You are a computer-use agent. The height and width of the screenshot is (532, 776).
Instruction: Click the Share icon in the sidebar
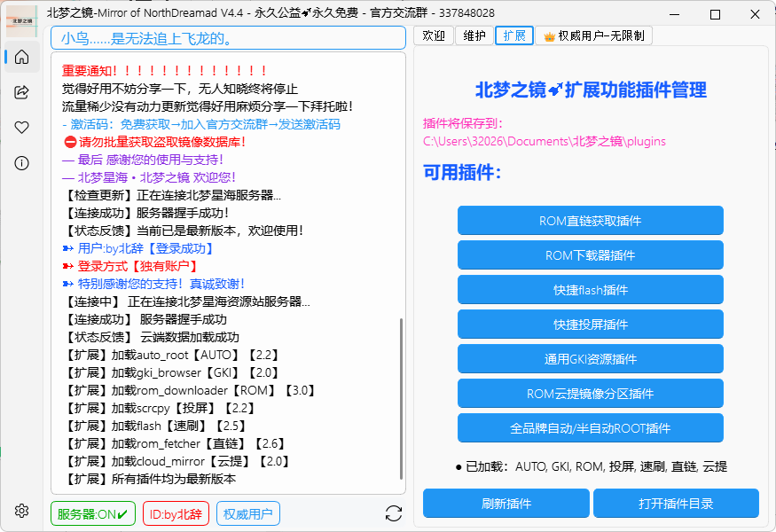[x=21, y=91]
